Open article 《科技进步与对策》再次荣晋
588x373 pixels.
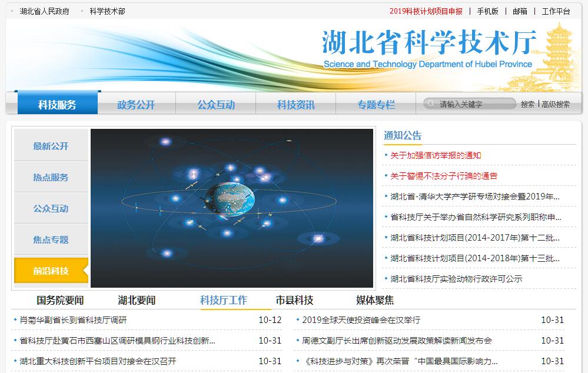[400, 361]
